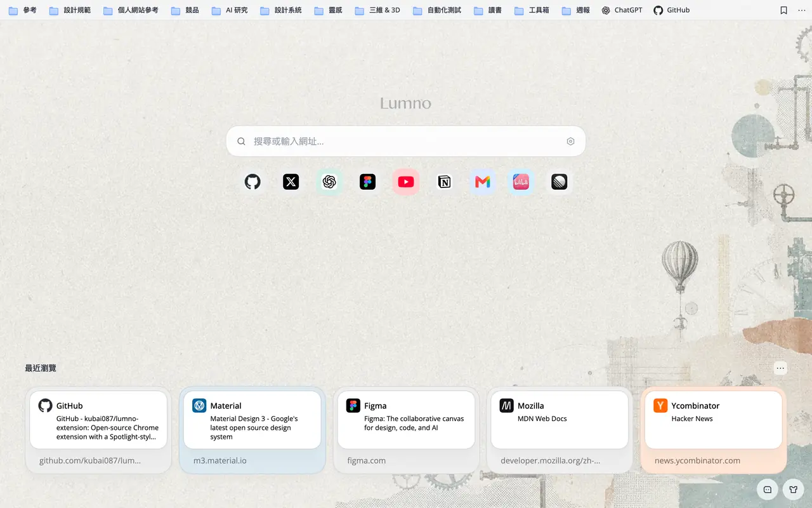The image size is (812, 508).
Task: Open the GitHub recent history card
Action: [x=98, y=431]
